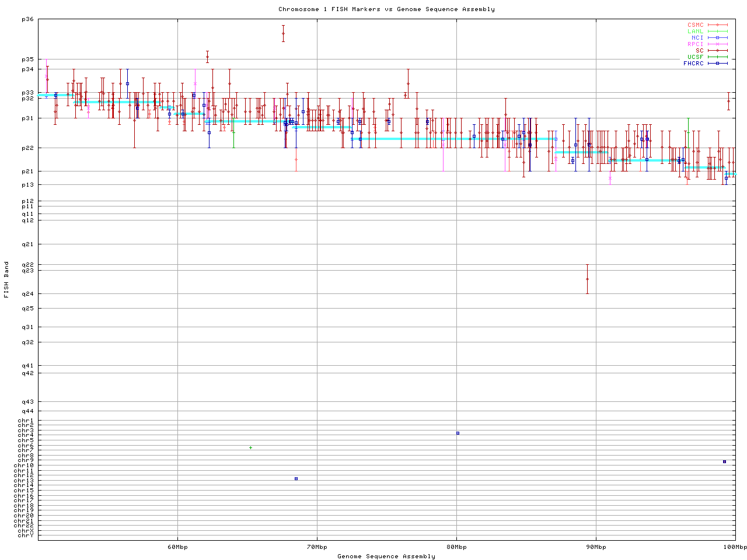
Task: Click the FHCRC legend label
Action: pyautogui.click(x=693, y=63)
